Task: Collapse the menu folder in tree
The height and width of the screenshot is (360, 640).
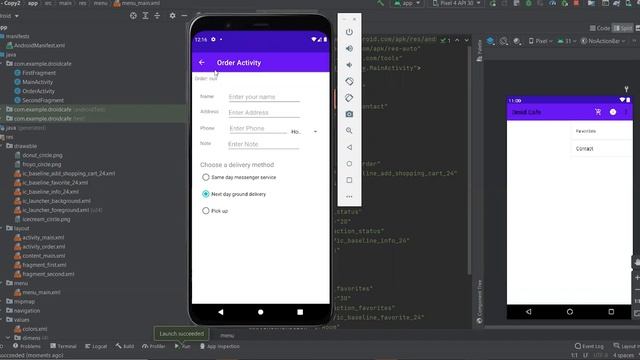Action: [x=2, y=283]
